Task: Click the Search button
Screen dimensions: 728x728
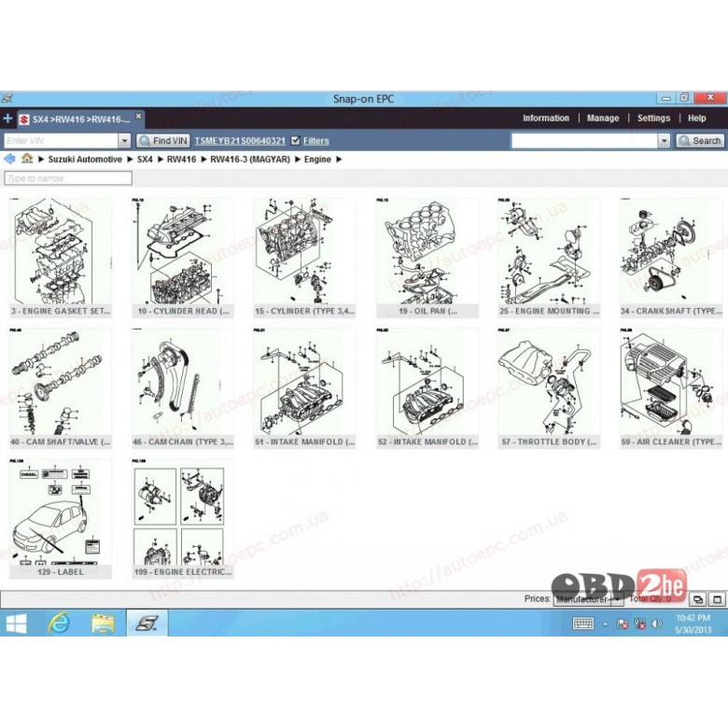Action: click(700, 141)
